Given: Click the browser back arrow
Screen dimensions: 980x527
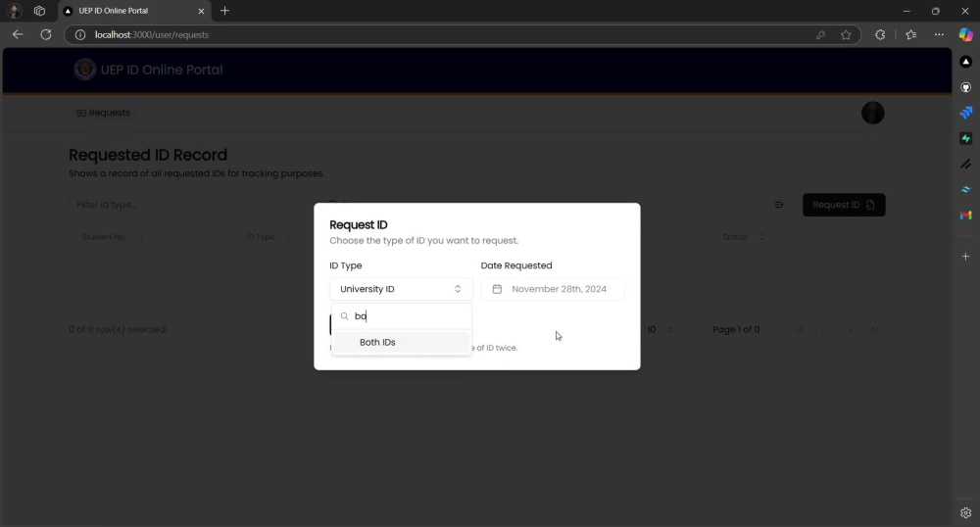Looking at the screenshot, I should tap(18, 35).
